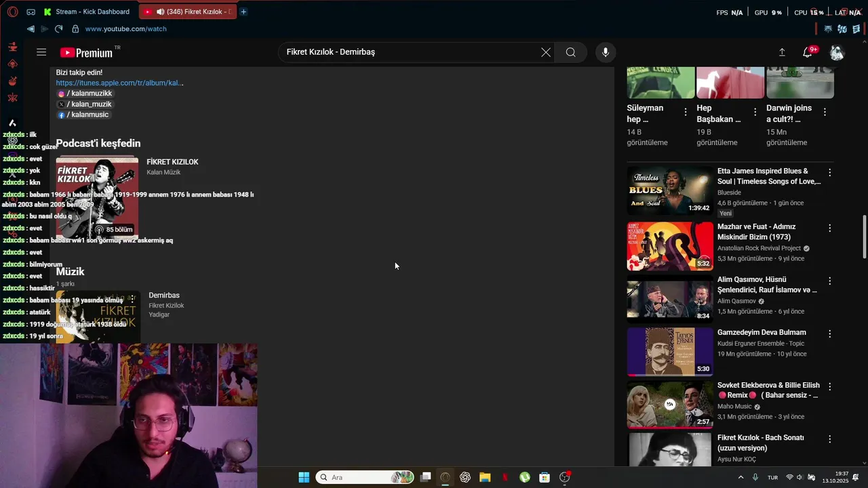
Task: Open the kalanmuzikk Instagram link
Action: (x=85, y=94)
